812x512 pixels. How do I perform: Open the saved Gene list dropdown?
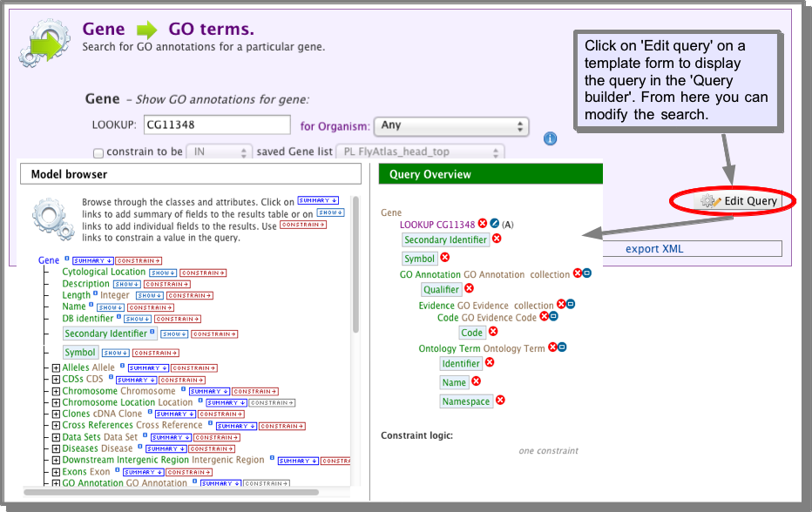point(420,152)
